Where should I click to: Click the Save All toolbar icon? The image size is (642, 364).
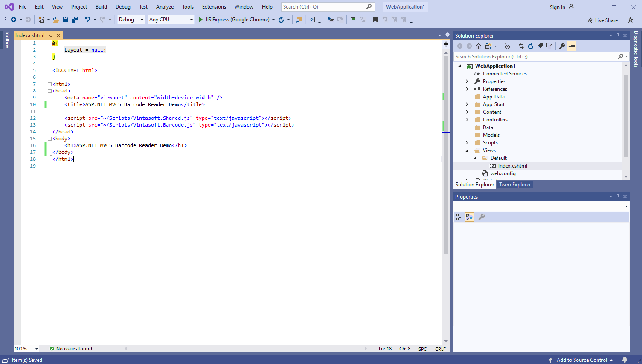pos(75,20)
